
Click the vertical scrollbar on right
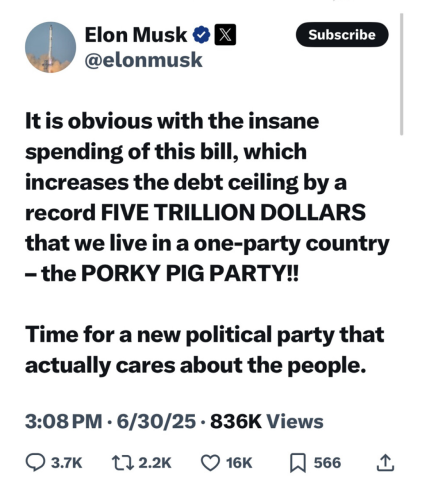pos(401,74)
